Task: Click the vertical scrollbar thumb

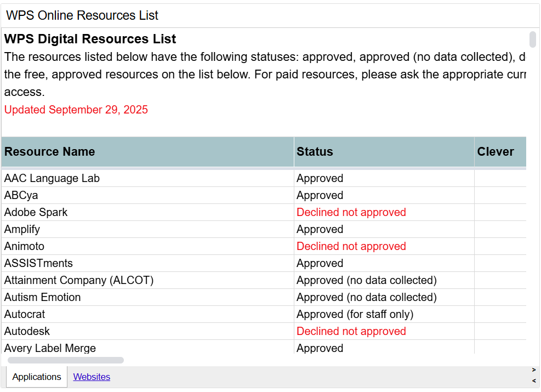Action: coord(533,39)
